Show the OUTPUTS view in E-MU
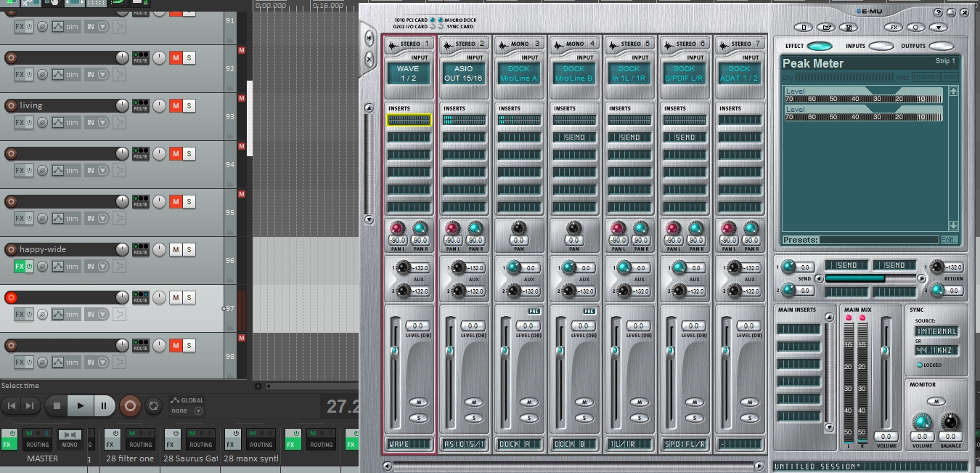This screenshot has height=473, width=980. pos(942,47)
